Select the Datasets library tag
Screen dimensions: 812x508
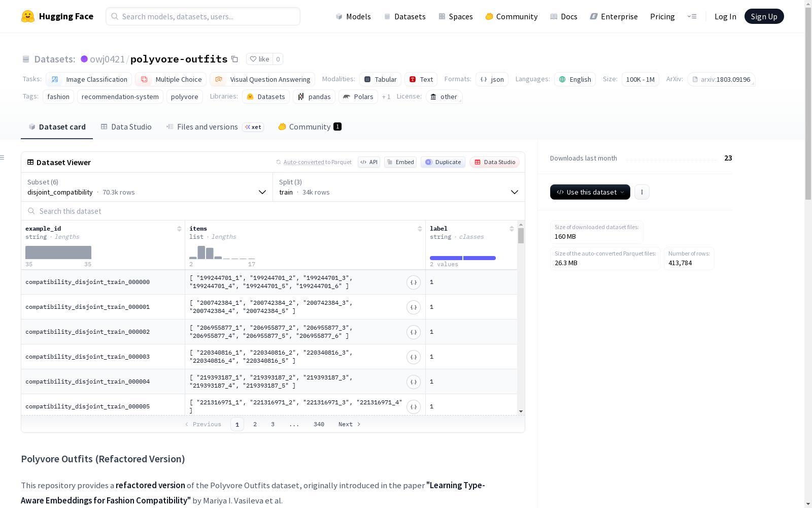coord(266,97)
